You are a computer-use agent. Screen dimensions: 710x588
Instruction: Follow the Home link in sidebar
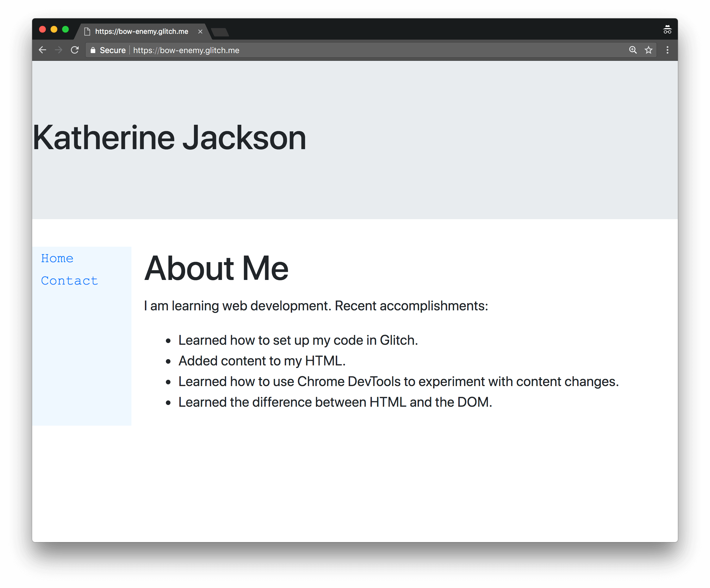tap(57, 258)
